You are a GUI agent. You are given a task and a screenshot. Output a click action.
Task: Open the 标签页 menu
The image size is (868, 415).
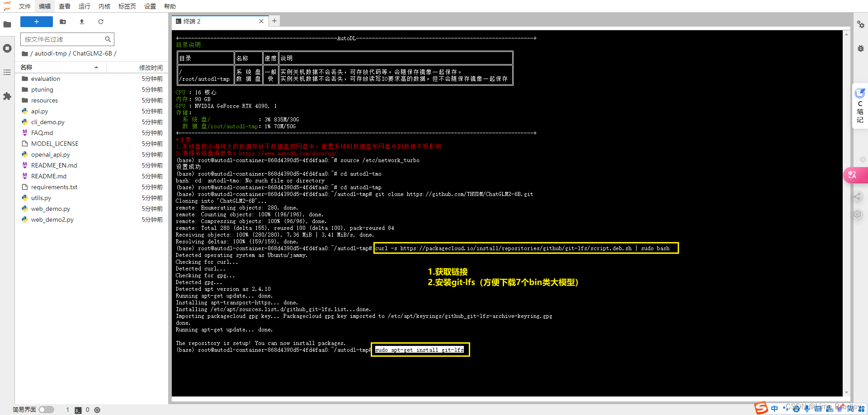[x=127, y=6]
